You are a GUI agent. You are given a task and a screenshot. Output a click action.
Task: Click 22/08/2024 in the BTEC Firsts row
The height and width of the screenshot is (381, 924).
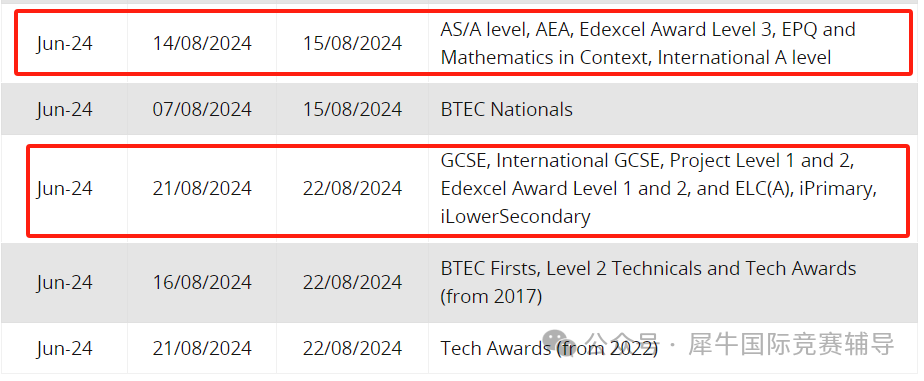(352, 282)
